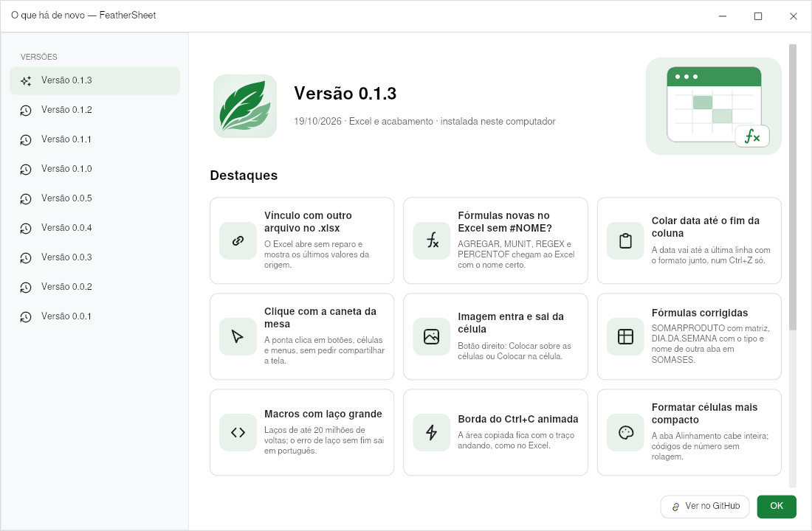This screenshot has width=812, height=531.
Task: Click Formatar células mais compacto title
Action: pos(704,413)
